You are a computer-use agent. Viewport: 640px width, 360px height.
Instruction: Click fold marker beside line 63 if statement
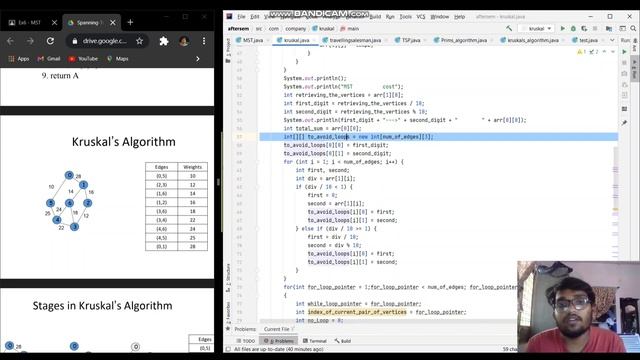pos(258,187)
